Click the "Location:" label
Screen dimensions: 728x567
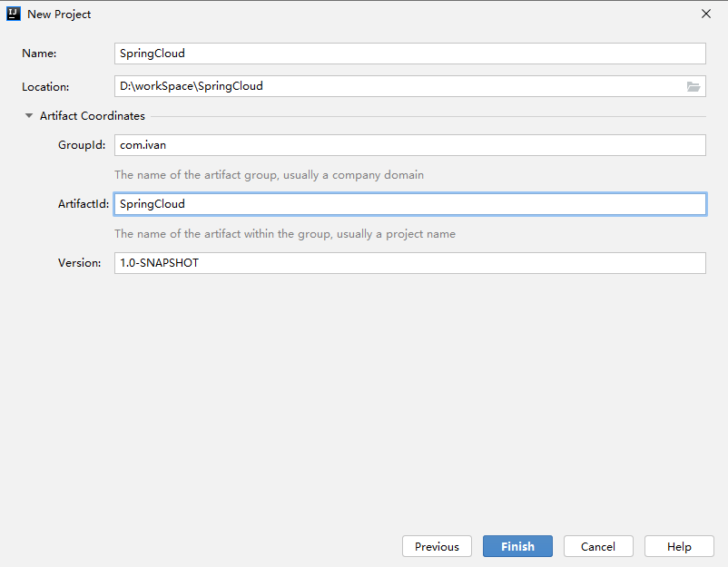tap(45, 87)
